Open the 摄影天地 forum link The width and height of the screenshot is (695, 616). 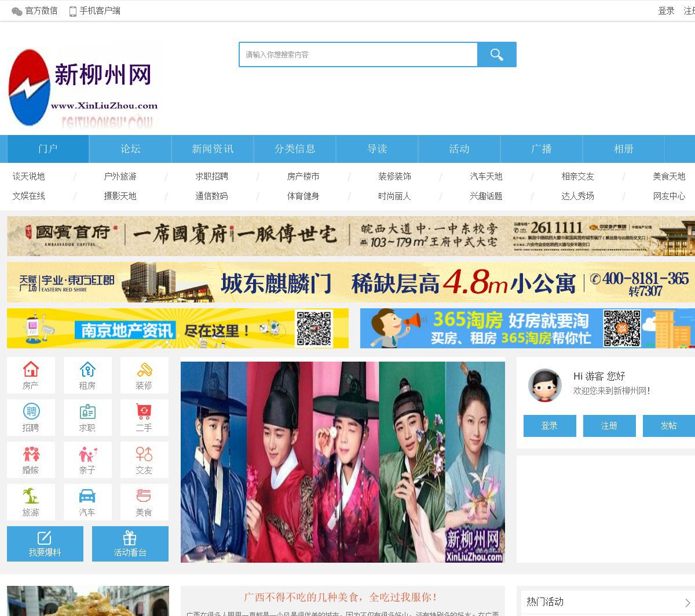120,196
